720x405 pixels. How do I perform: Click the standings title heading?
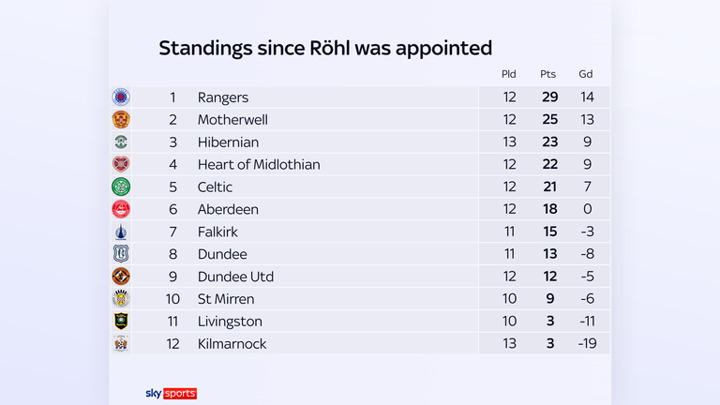pos(325,48)
